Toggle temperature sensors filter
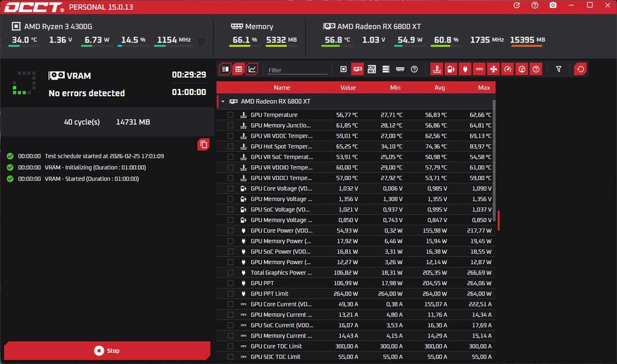The image size is (617, 364). (x=436, y=69)
